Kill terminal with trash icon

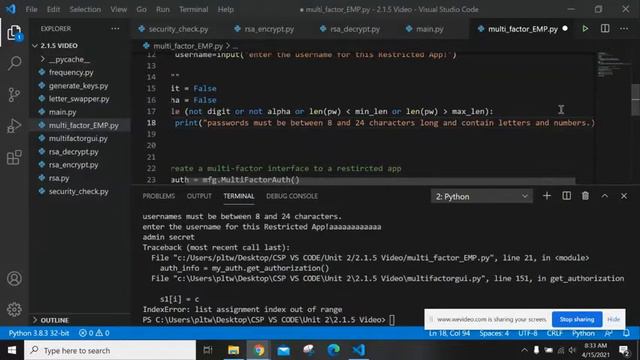point(585,196)
